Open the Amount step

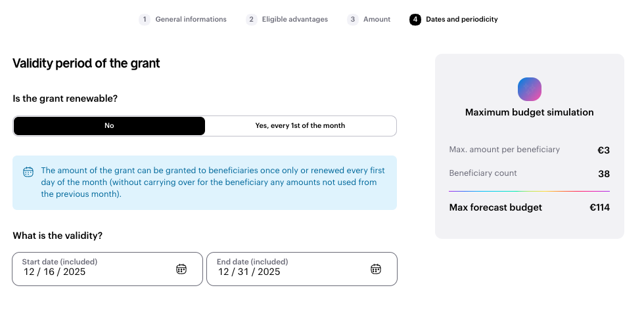click(377, 20)
